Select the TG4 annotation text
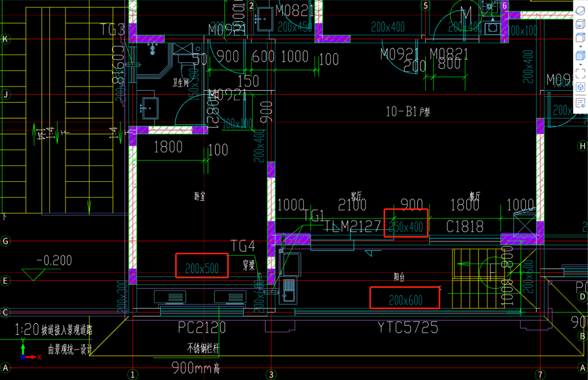The image size is (588, 380). (243, 246)
